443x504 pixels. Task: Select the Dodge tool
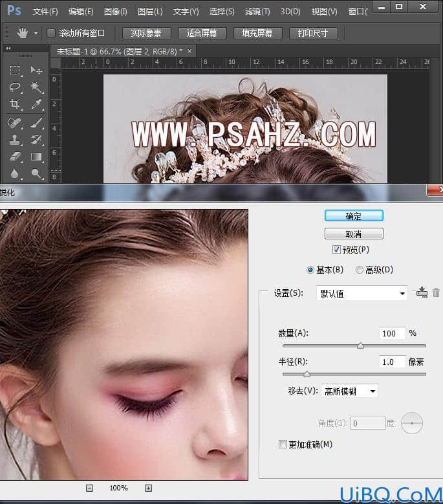click(36, 173)
